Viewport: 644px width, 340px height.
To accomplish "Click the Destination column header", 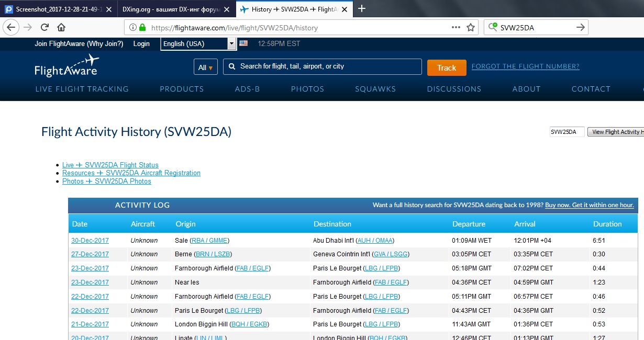I will tap(332, 224).
